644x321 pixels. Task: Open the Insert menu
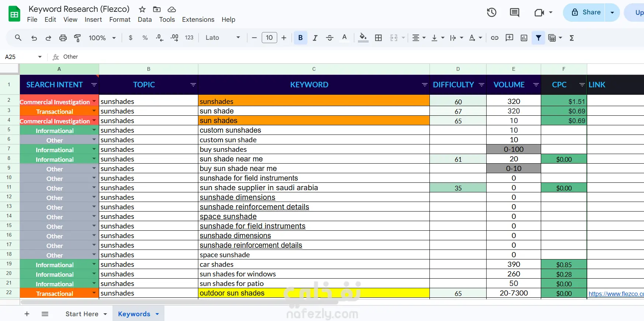(x=93, y=20)
